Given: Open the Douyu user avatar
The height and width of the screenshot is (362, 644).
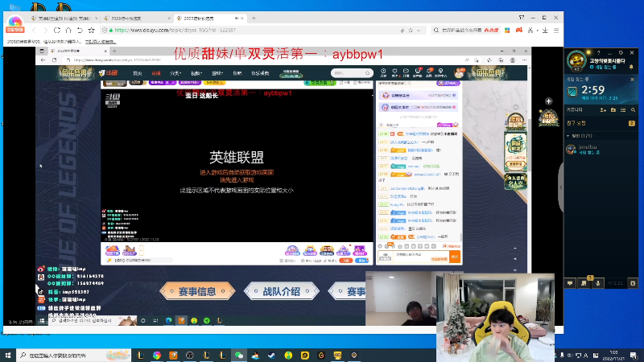Looking at the screenshot, I should tap(459, 73).
